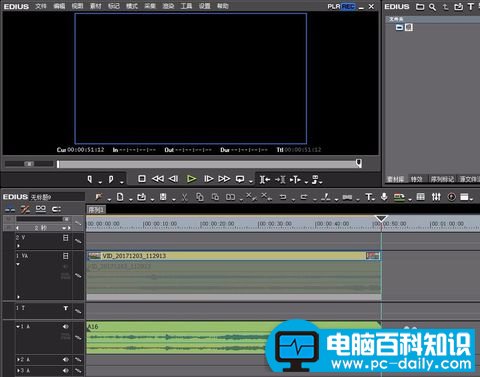This screenshot has width=480, height=377.
Task: Switch to the 素材库 (Bin) tab
Action: click(x=395, y=179)
